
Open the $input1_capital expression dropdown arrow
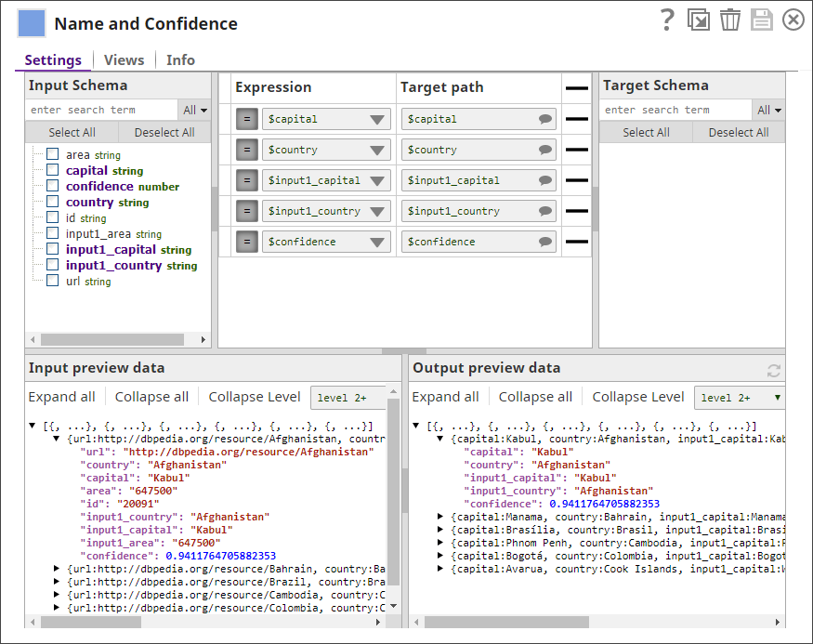click(x=377, y=180)
